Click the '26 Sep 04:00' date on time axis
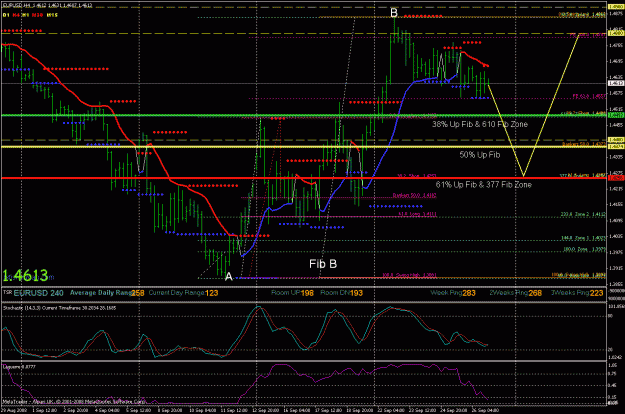This screenshot has width=625, height=414. pyautogui.click(x=485, y=410)
